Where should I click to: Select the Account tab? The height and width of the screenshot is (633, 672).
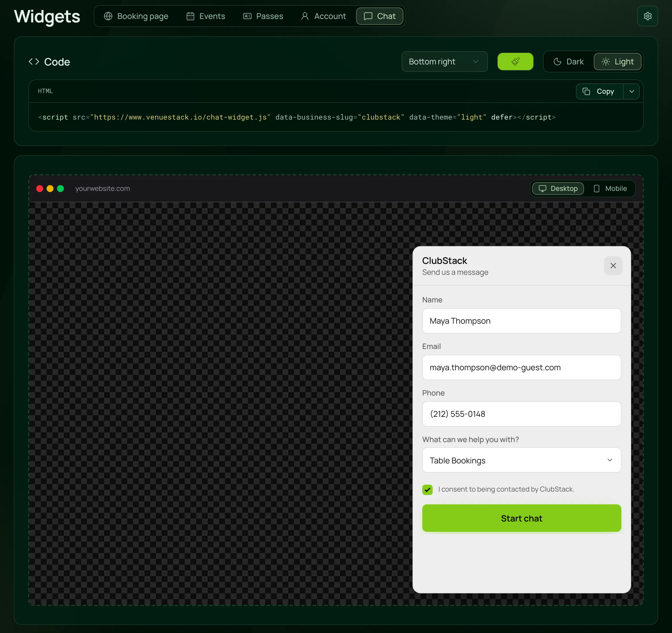coord(324,16)
